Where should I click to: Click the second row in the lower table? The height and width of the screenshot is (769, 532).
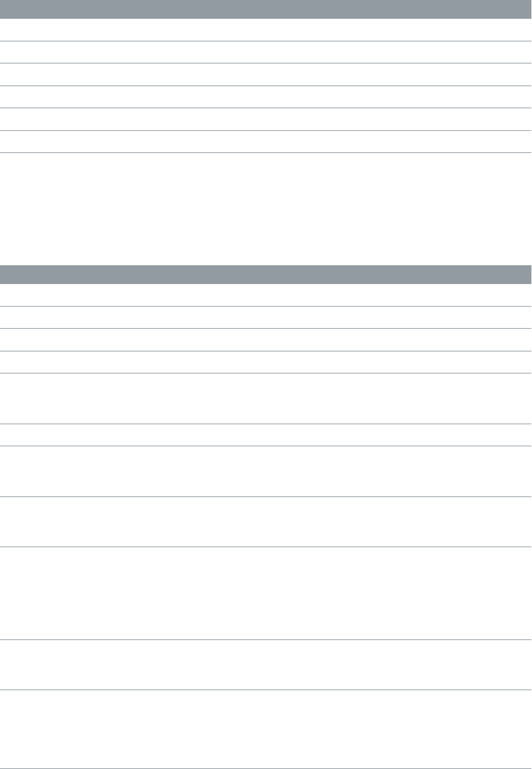pos(266,317)
